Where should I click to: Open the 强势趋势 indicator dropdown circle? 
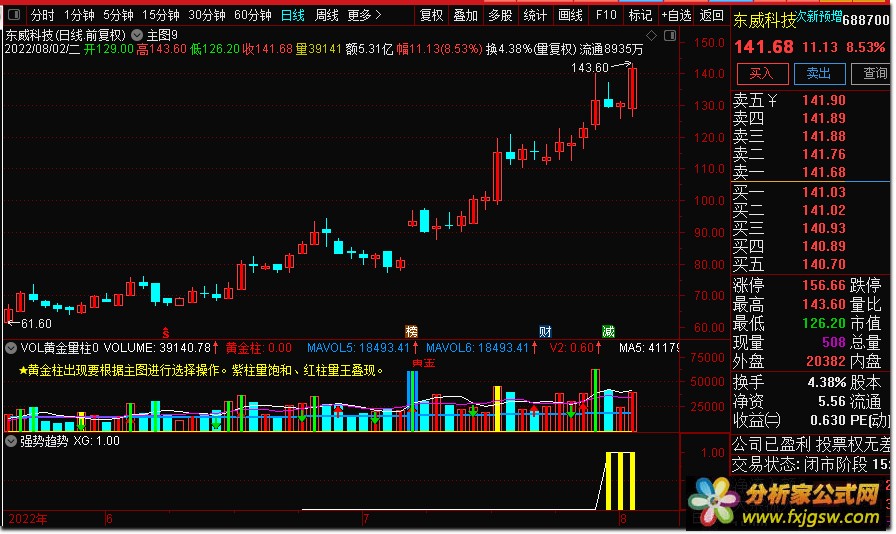pos(11,441)
